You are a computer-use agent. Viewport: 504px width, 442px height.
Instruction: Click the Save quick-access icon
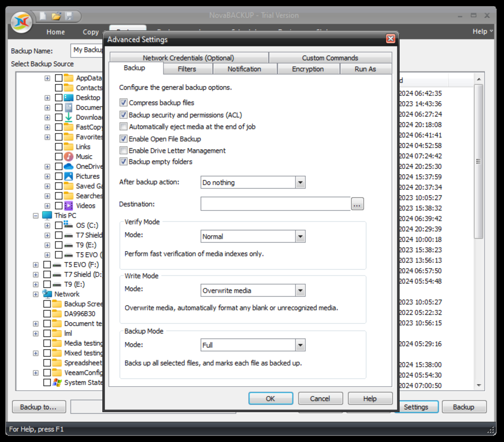click(69, 16)
